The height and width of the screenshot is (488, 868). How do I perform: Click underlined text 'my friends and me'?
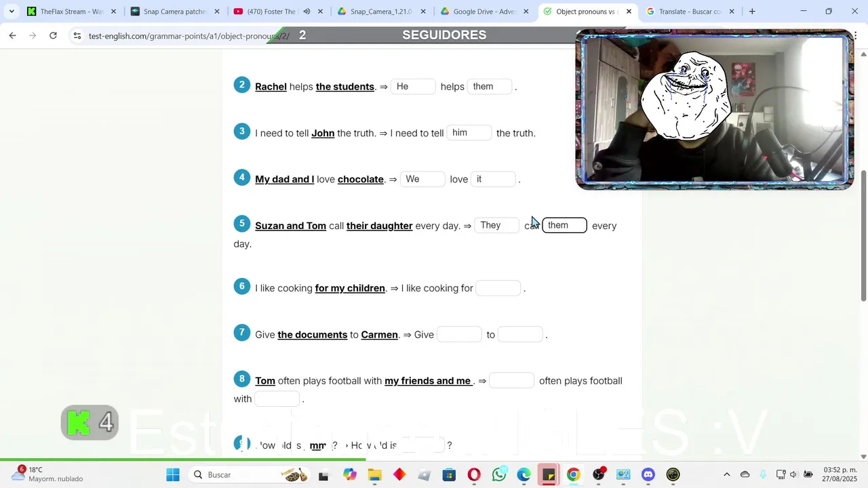[x=428, y=381]
